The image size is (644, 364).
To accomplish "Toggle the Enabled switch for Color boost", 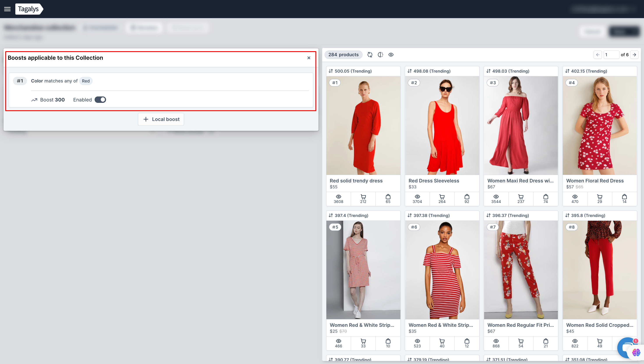I will pyautogui.click(x=100, y=100).
